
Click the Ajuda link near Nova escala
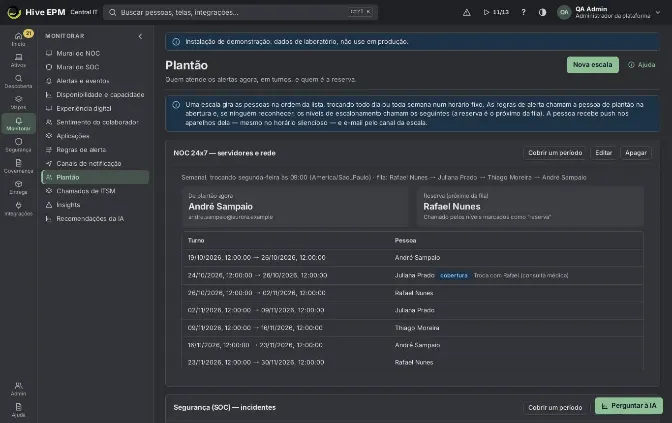pyautogui.click(x=642, y=65)
